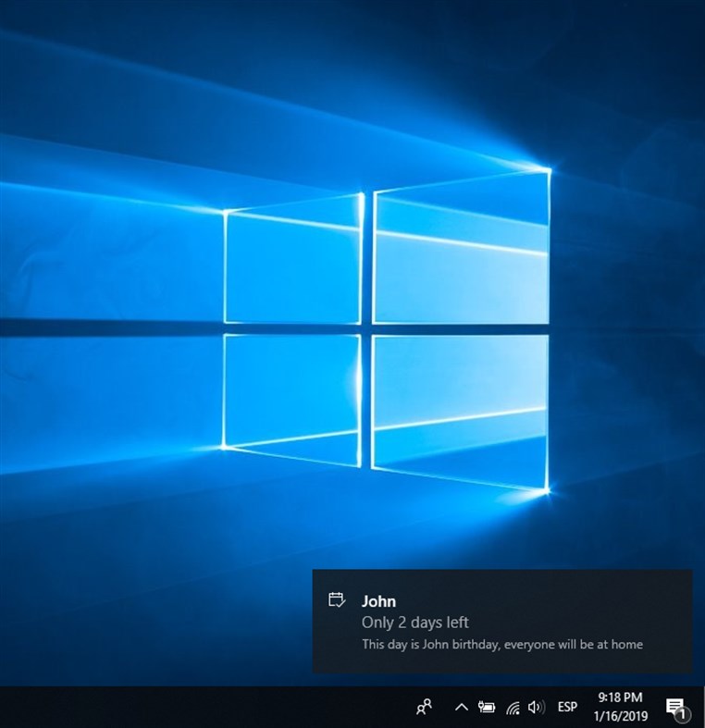Viewport: 705px width, 728px height.
Task: Click the calendar icon in John notification
Action: (x=337, y=599)
